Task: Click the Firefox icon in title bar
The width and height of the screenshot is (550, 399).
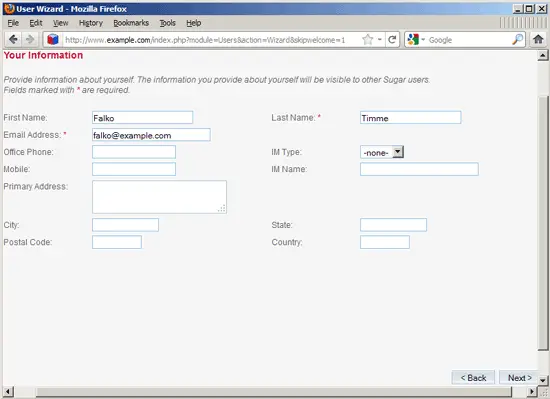Action: (9, 9)
